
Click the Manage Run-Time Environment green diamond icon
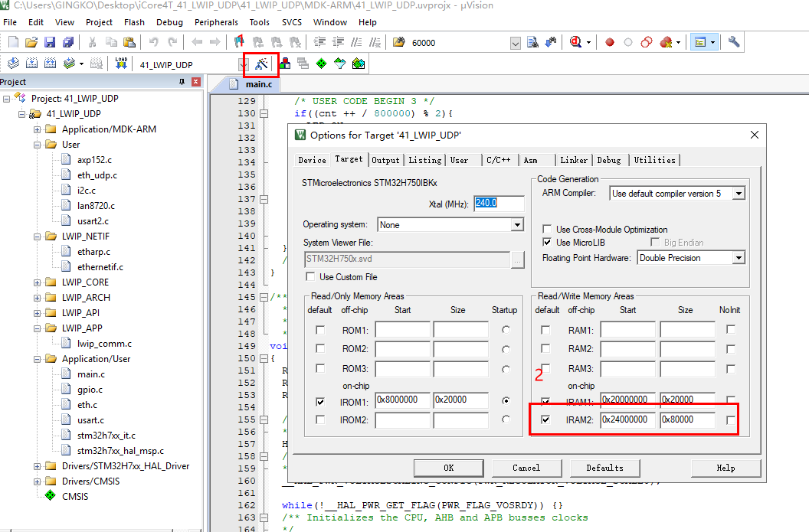[x=321, y=64]
